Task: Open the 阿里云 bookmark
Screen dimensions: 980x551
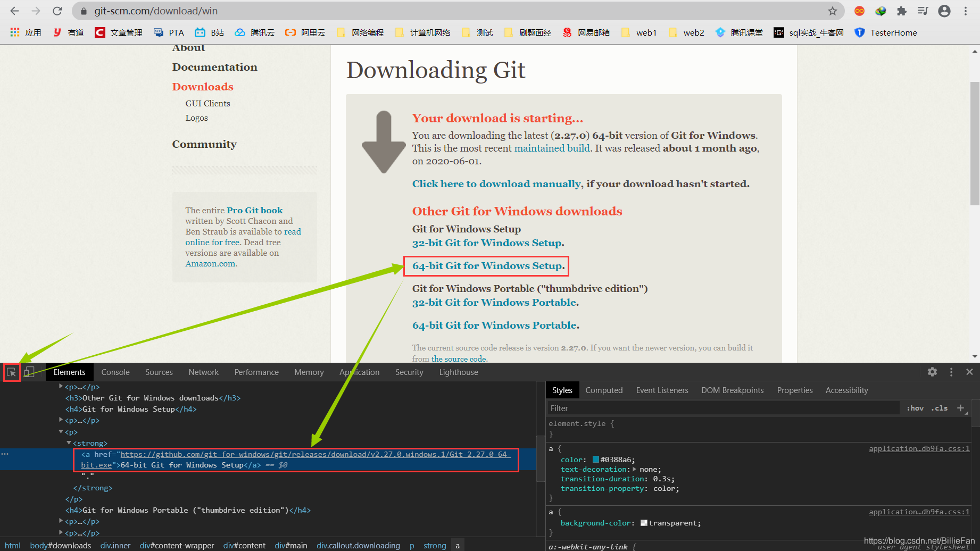Action: 305,32
